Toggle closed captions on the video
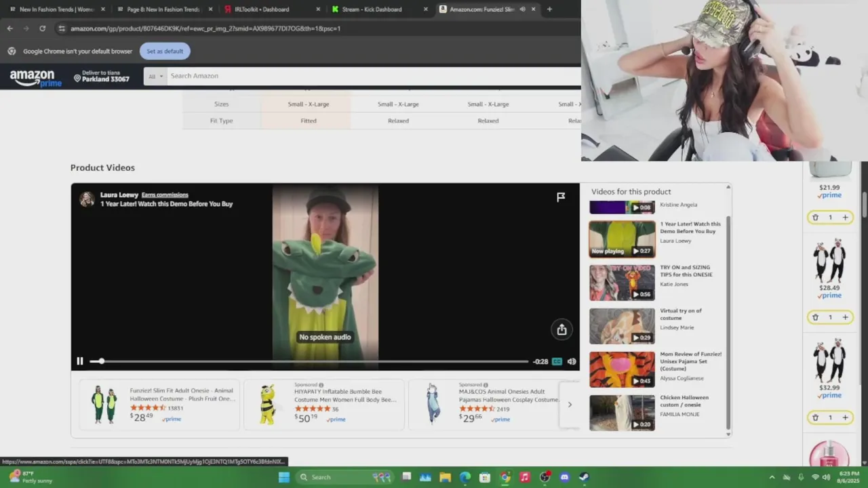This screenshot has width=868, height=488. point(557,361)
